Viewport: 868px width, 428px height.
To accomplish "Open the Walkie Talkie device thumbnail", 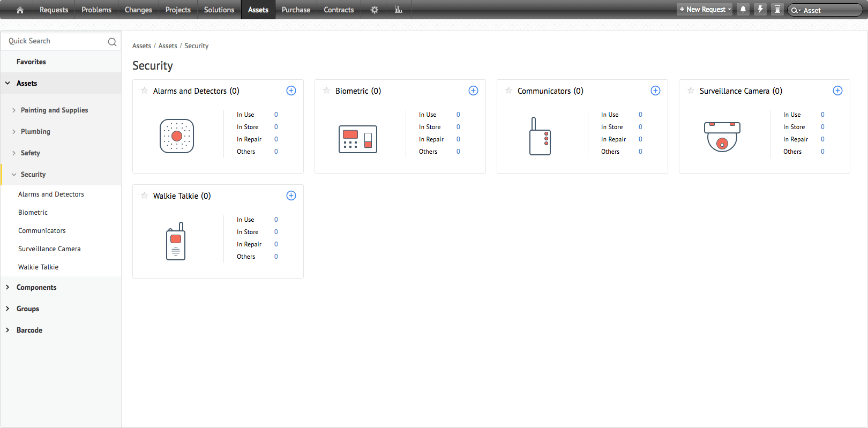I will click(176, 242).
